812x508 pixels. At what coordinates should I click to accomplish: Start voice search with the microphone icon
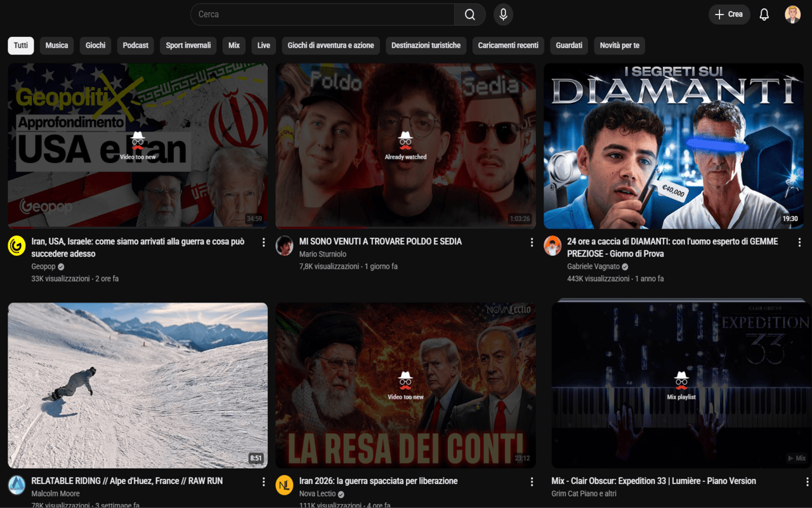(x=503, y=15)
